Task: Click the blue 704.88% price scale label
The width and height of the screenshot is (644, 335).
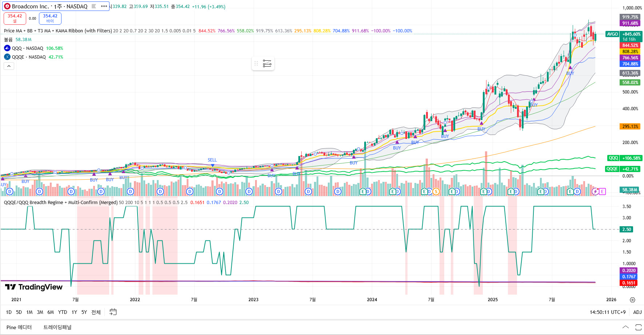Action: pyautogui.click(x=630, y=64)
